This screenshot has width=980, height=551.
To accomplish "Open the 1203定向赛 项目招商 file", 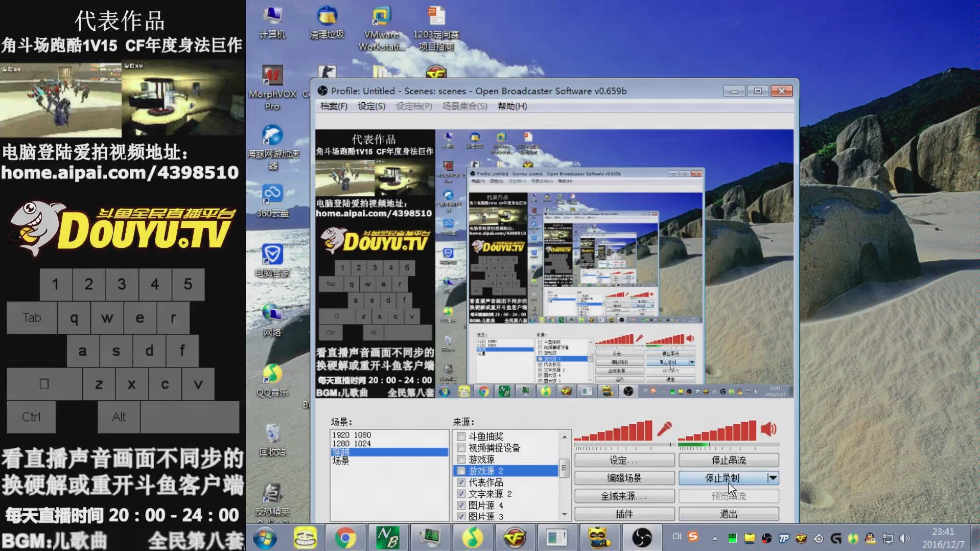I will point(436,28).
